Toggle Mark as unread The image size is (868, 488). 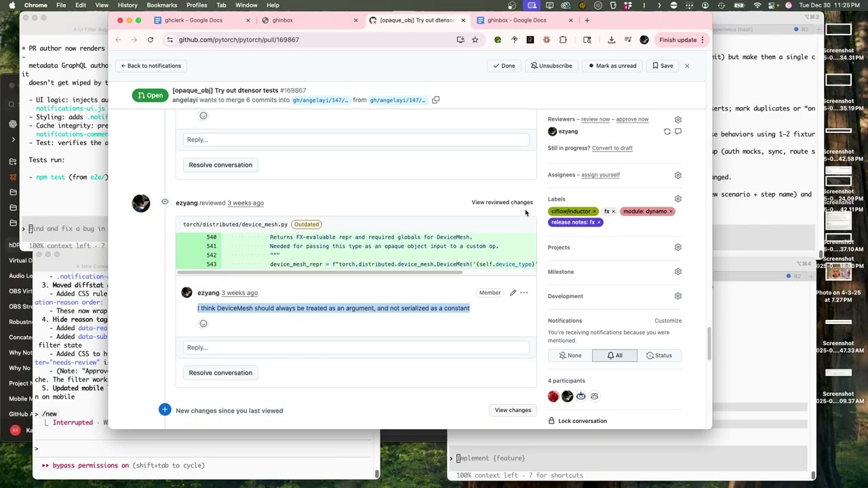point(612,66)
